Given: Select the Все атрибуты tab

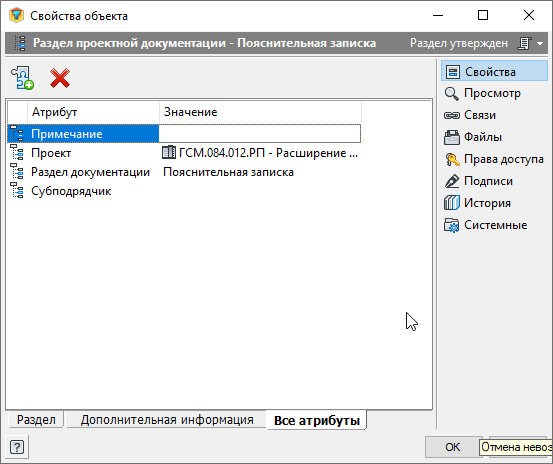Looking at the screenshot, I should pos(317,420).
